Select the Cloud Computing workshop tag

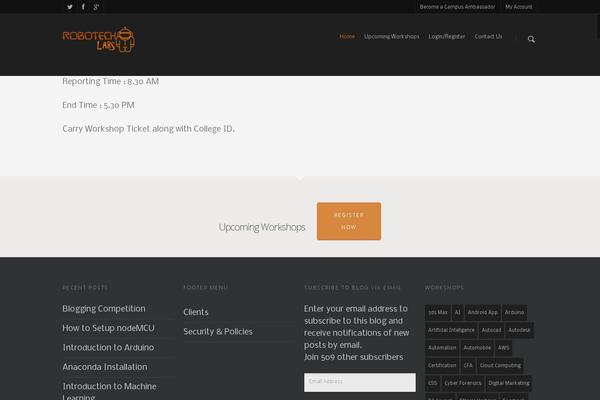(500, 366)
